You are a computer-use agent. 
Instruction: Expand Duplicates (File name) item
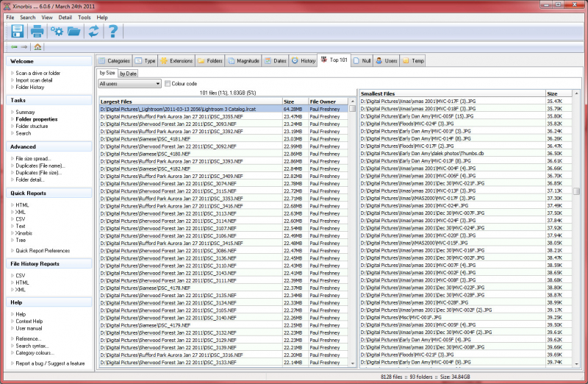pyautogui.click(x=40, y=166)
